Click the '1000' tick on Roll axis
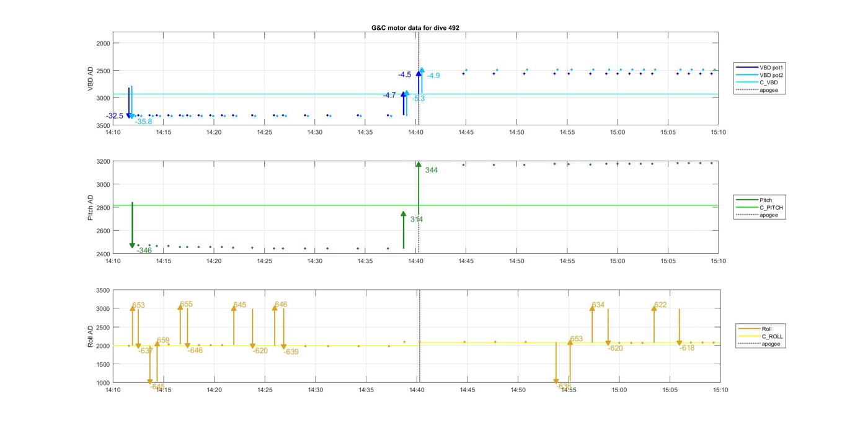 pyautogui.click(x=102, y=383)
